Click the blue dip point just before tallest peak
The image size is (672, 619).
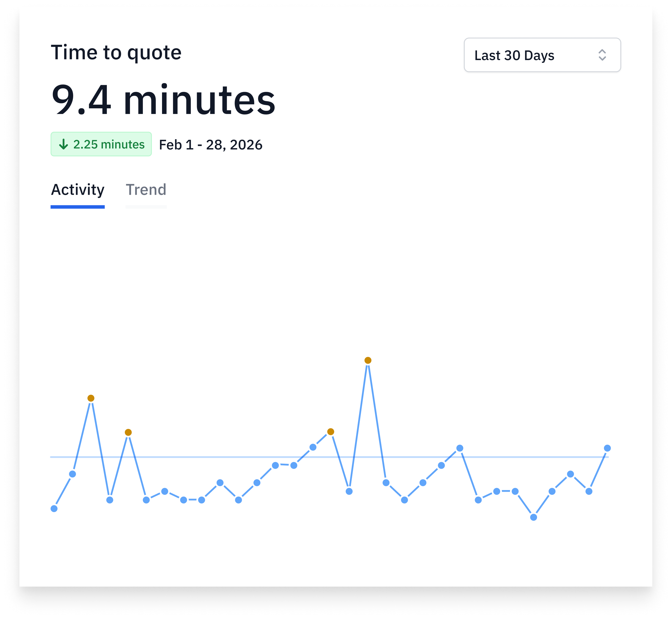pyautogui.click(x=349, y=491)
